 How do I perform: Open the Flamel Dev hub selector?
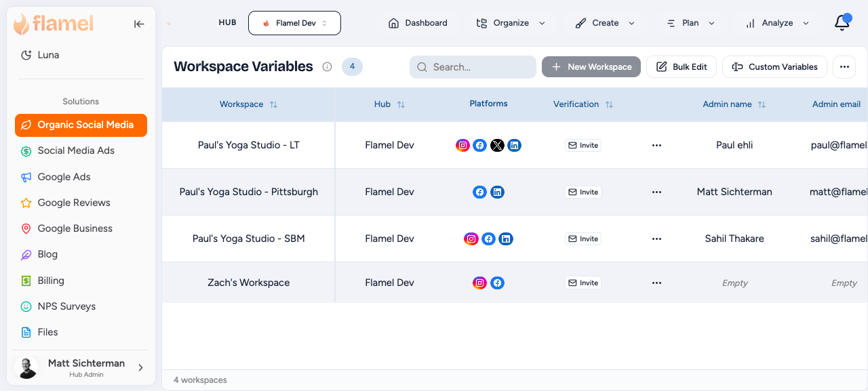(x=294, y=23)
